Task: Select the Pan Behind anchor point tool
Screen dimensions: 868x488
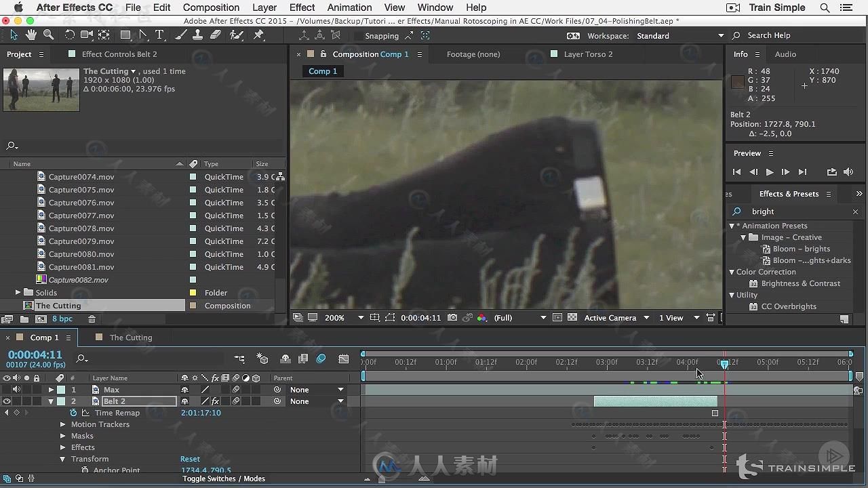Action: pos(104,35)
